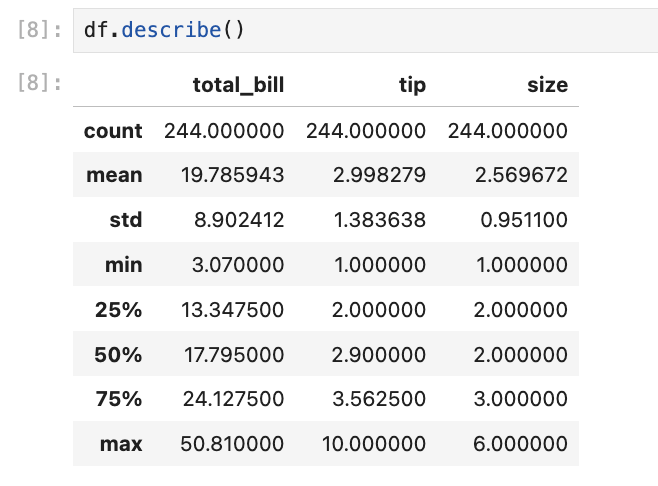Screen dimensions: 658x486
Task: Click tip max value 10.000000
Action: 374,444
